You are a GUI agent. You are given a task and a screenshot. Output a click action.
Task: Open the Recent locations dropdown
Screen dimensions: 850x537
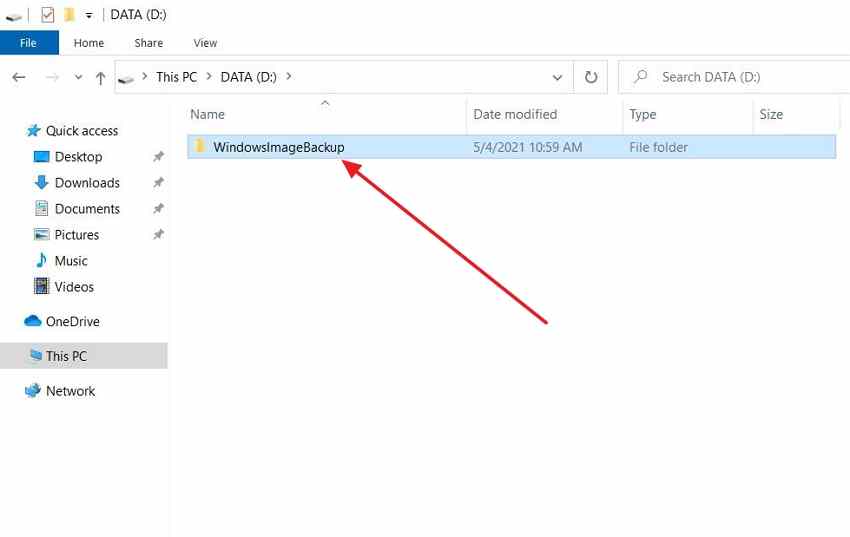click(79, 77)
